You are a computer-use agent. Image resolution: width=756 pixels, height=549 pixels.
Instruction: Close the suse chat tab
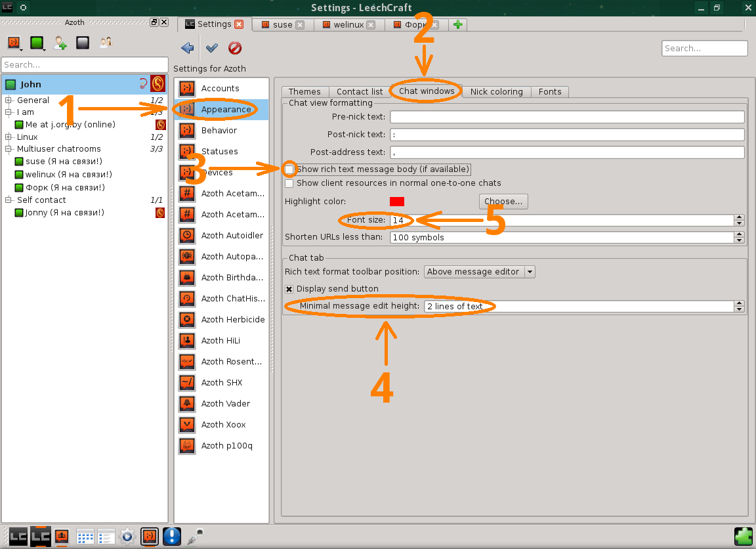pos(300,24)
